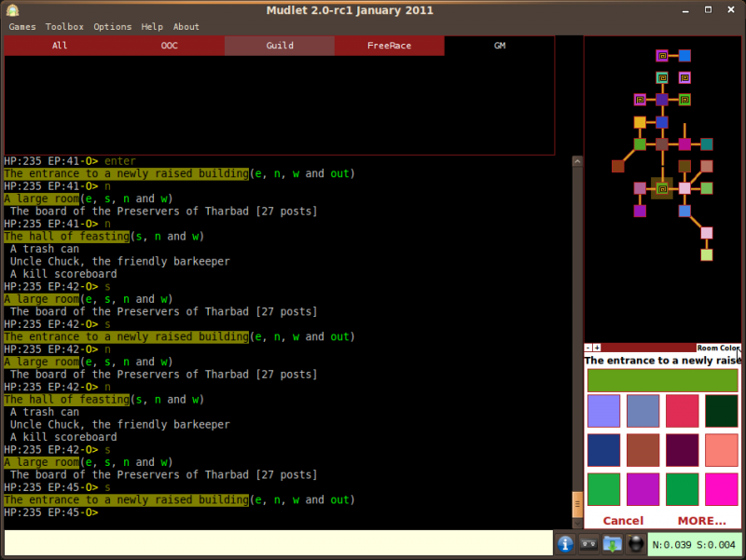Choose the very dark green swatch

(722, 411)
